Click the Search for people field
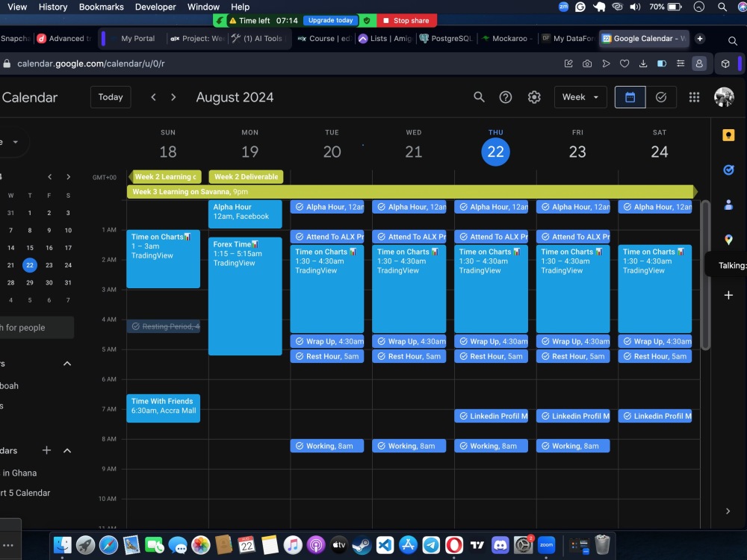Screen dimensions: 747x560 click(37, 328)
